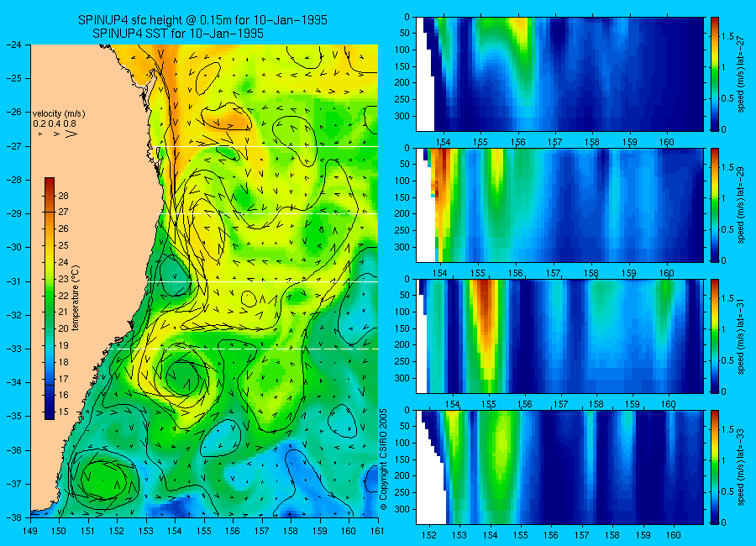756x546 pixels.
Task: Click the "© Copyright CSIRO 2005" vertical text
Action: [384, 459]
